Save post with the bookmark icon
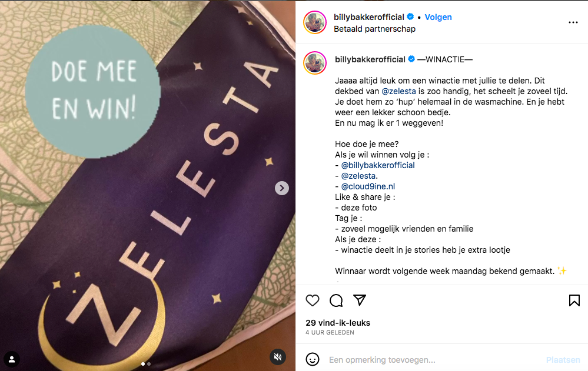Screen dimensions: 588x371 [574, 300]
